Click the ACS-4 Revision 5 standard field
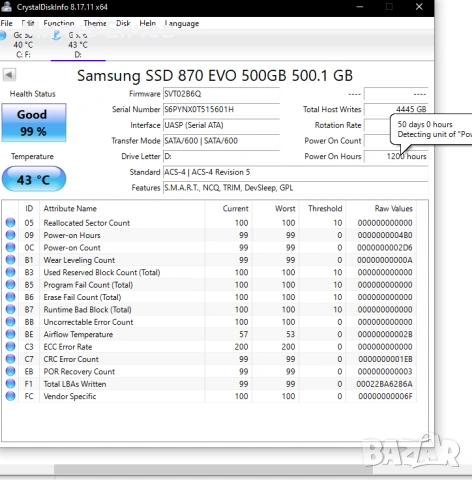Screen dimensions: 472x480 295,172
